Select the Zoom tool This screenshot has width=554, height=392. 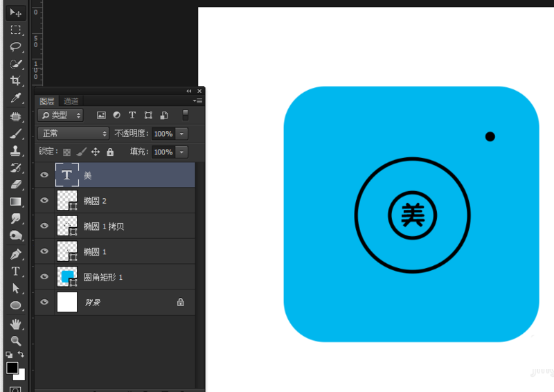15,341
